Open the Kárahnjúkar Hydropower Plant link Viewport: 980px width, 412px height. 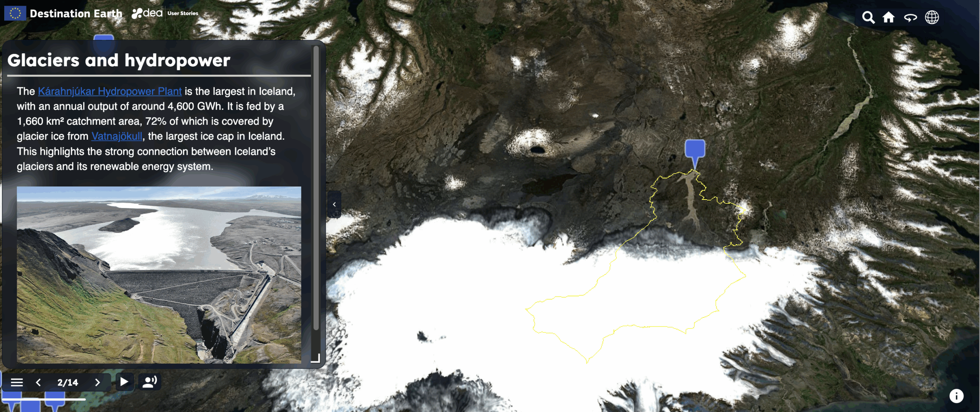tap(109, 91)
